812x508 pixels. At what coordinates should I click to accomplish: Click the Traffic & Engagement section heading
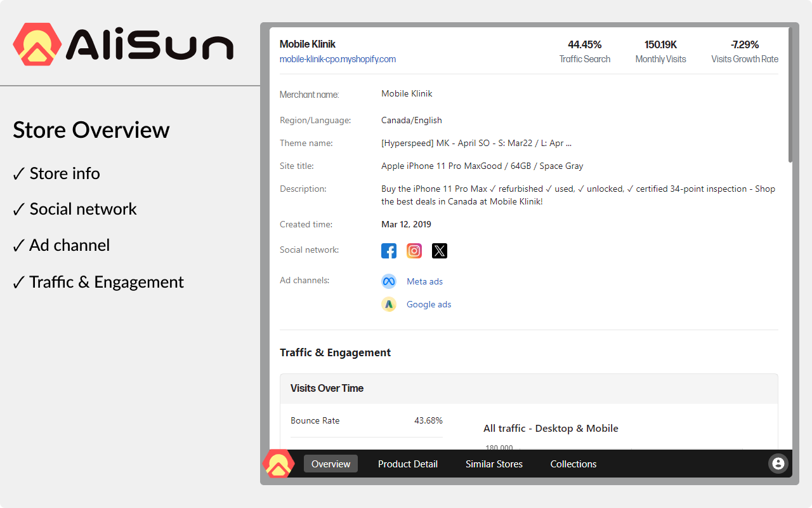[335, 352]
